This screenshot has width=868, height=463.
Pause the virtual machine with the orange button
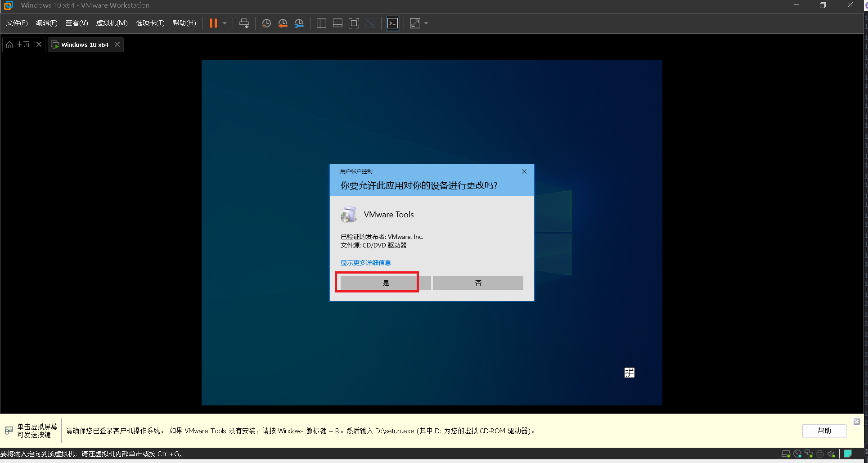coord(213,23)
